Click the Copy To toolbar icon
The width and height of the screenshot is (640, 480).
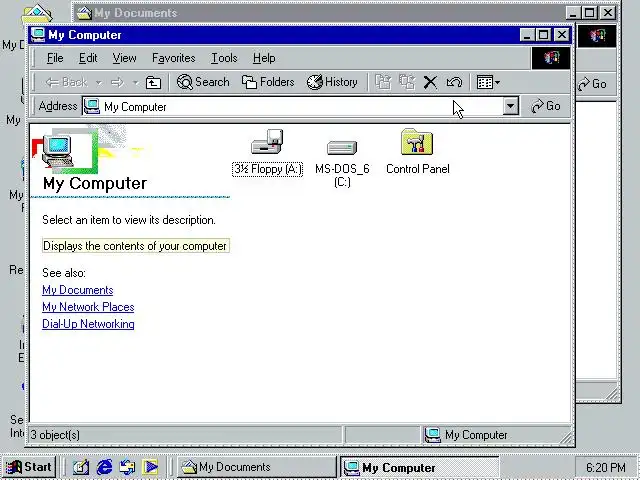tap(407, 82)
